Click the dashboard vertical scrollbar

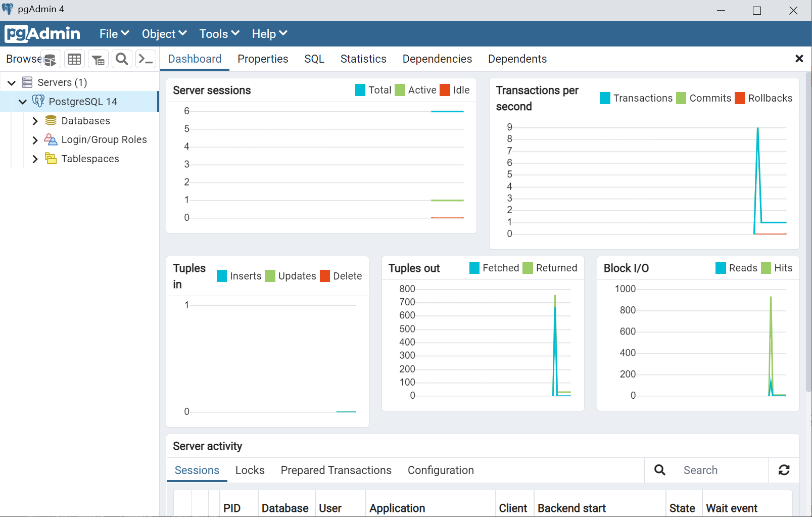(x=808, y=232)
